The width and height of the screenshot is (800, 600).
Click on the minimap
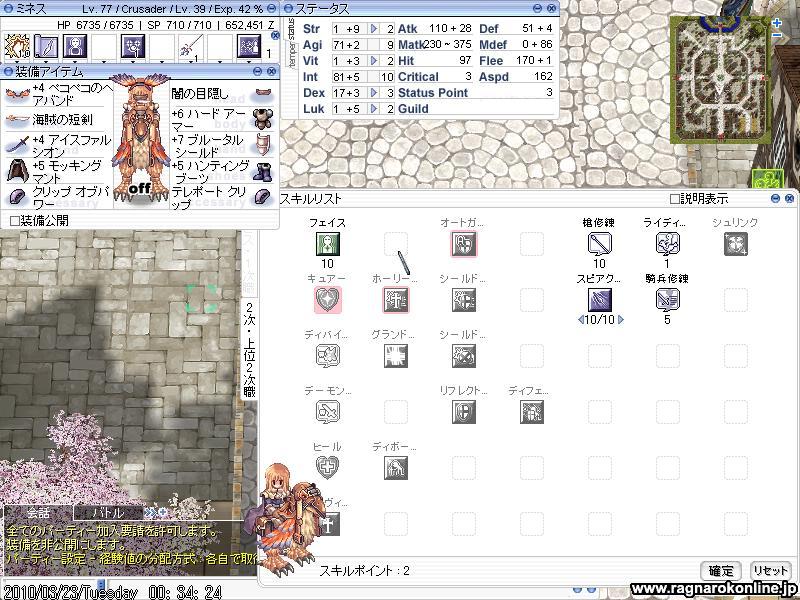(x=720, y=80)
